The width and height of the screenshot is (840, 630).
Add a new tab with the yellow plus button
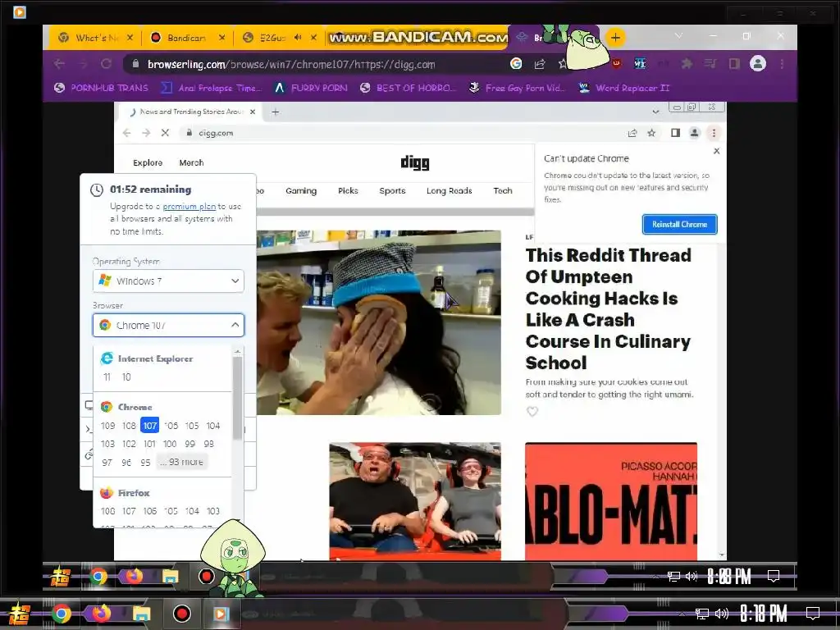[x=615, y=38]
